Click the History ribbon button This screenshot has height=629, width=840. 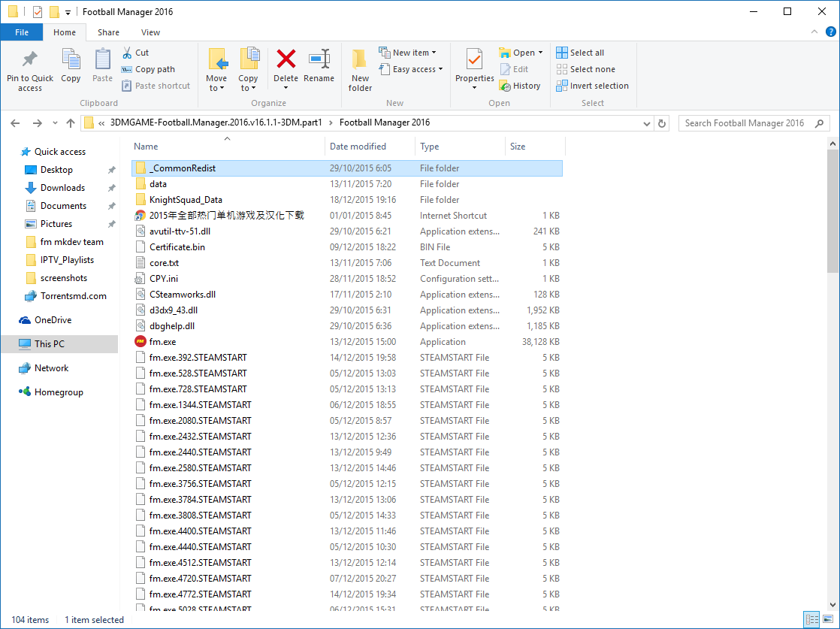click(520, 86)
